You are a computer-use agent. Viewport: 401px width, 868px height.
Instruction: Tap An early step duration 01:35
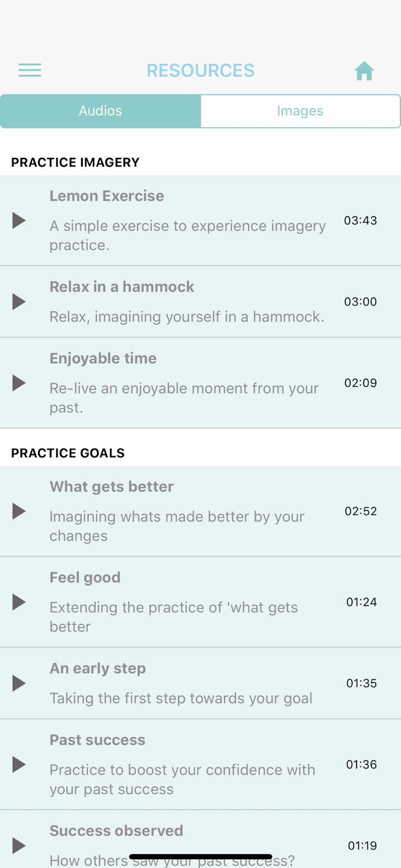(362, 683)
